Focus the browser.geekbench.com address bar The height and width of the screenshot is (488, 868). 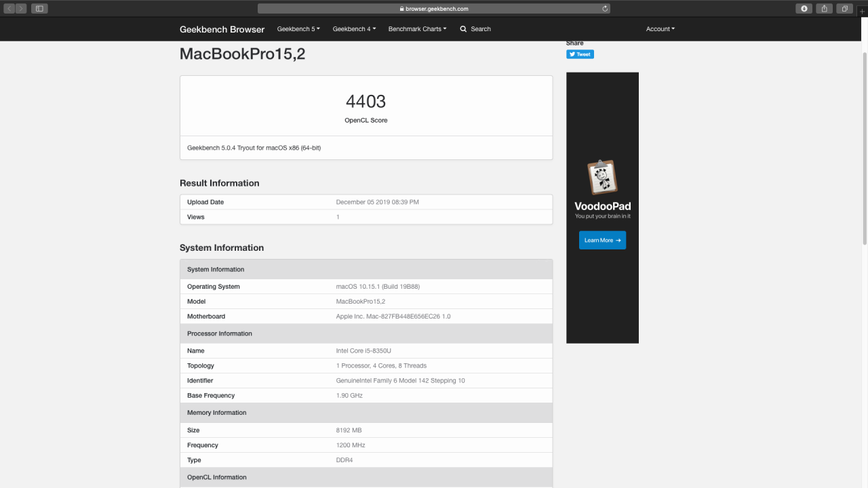[434, 9]
